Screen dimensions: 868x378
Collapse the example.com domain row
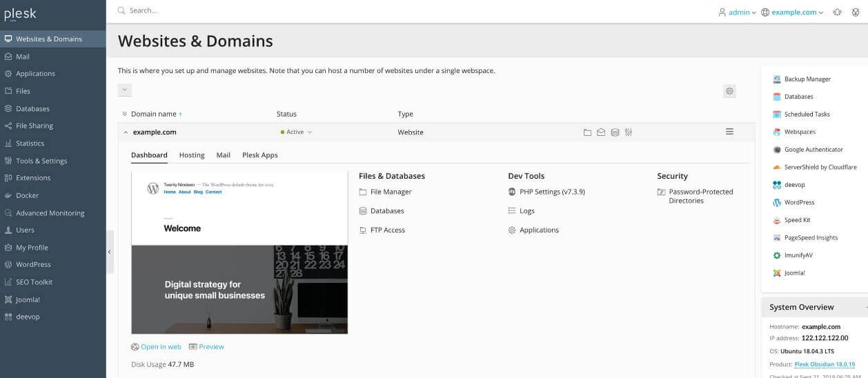126,132
